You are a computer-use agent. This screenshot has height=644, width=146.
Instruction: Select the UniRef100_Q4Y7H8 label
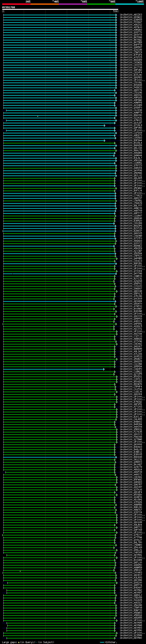click(131, 274)
